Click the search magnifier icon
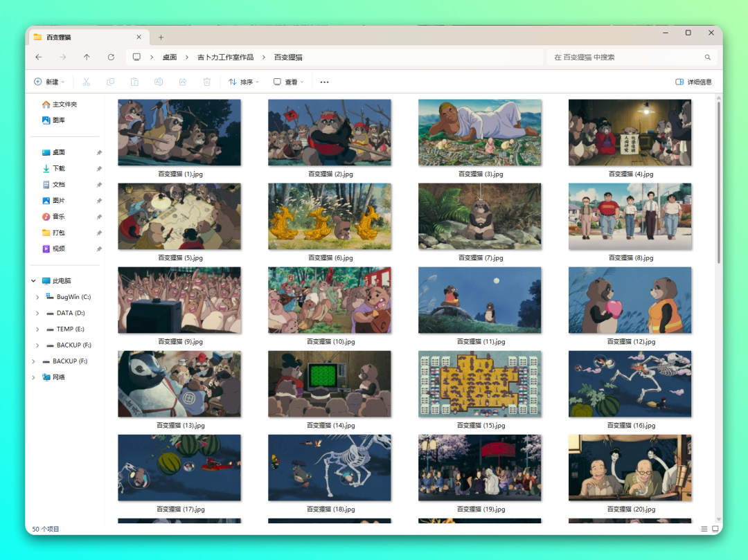 707,57
